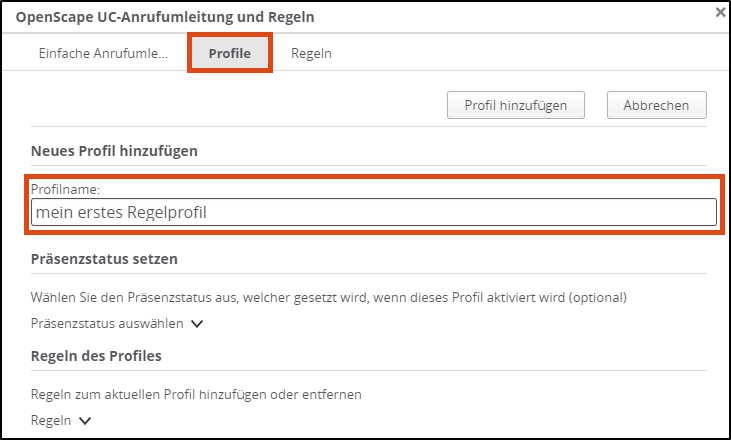Click the word '(optional)' in the description
The image size is (731, 440).
click(597, 297)
